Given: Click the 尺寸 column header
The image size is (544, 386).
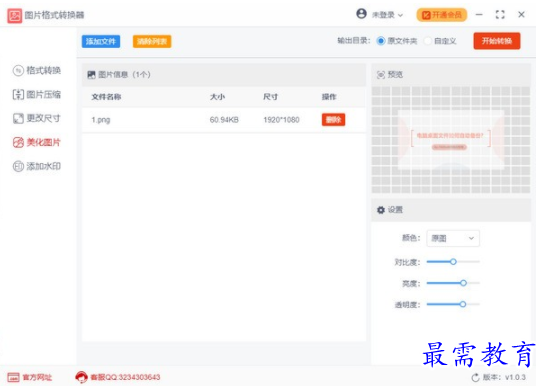Looking at the screenshot, I should click(270, 97).
